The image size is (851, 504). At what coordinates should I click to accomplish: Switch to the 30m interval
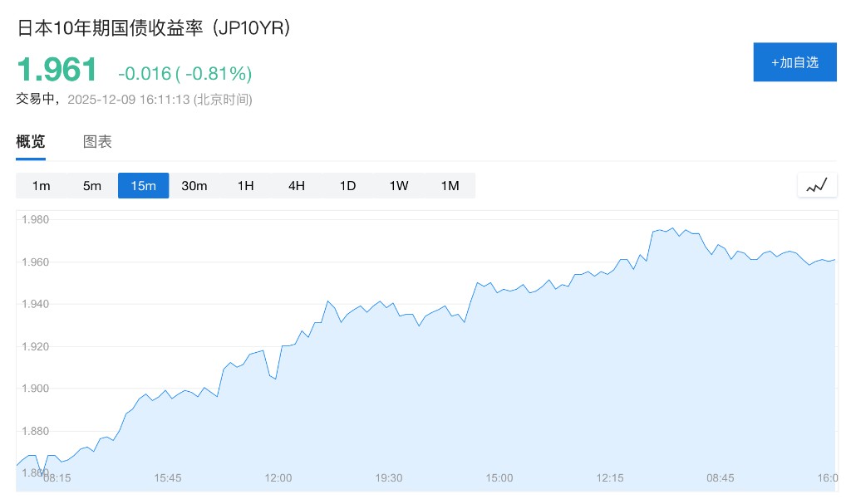(x=194, y=186)
